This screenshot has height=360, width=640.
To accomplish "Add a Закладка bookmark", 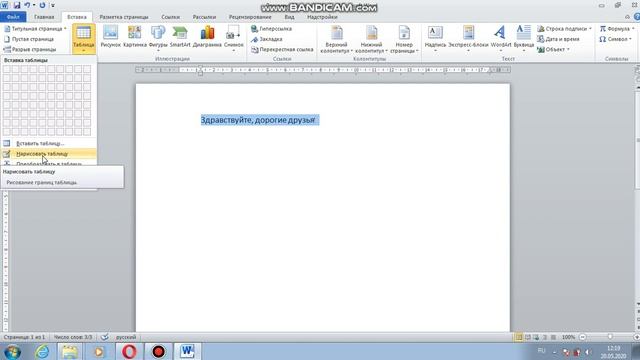I will coord(267,39).
